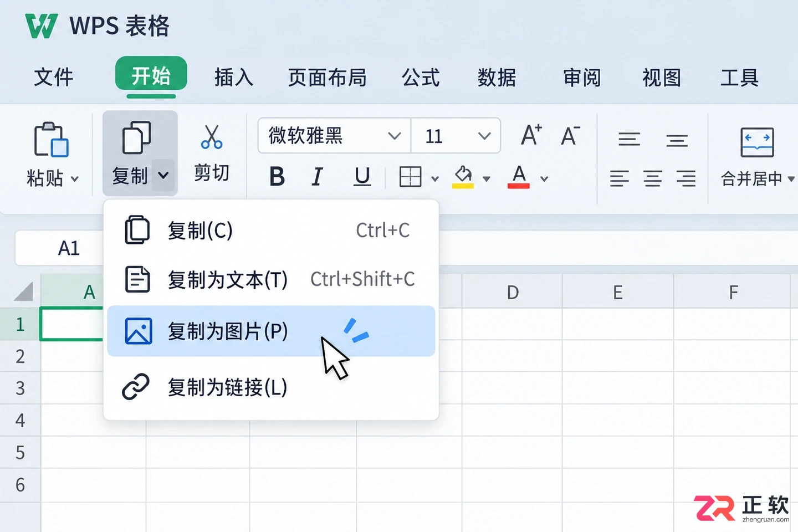Toggle italic formatting (I)
This screenshot has height=532, width=798.
(x=317, y=177)
